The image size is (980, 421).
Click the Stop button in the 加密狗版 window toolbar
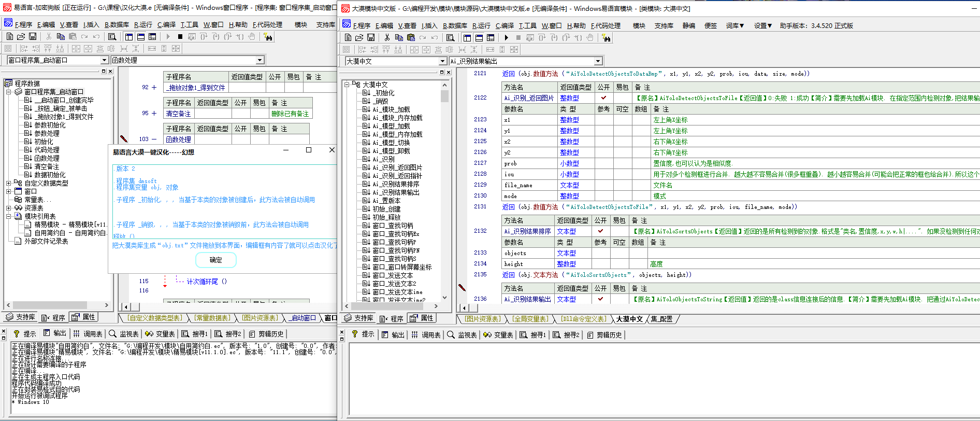click(180, 37)
